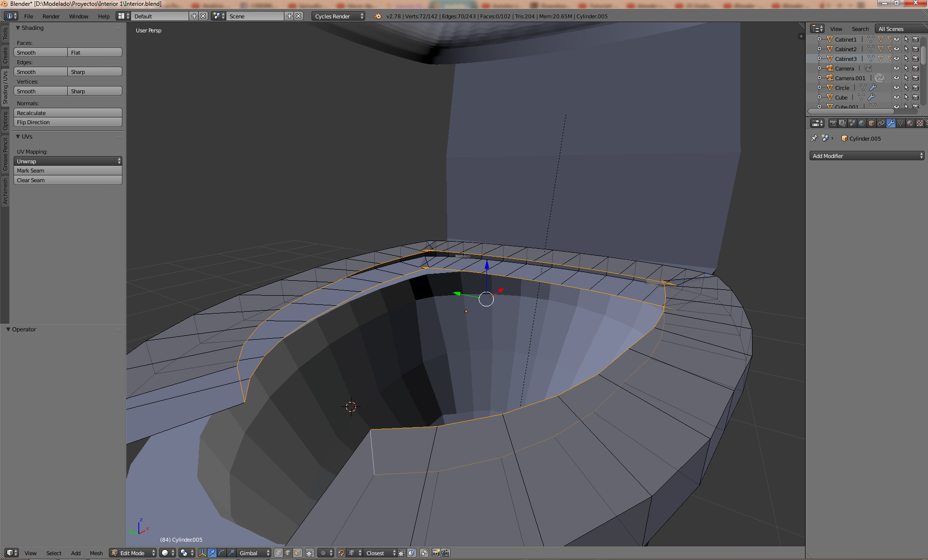Image resolution: width=928 pixels, height=560 pixels.
Task: Open the Add Modifier dropdown
Action: point(867,156)
